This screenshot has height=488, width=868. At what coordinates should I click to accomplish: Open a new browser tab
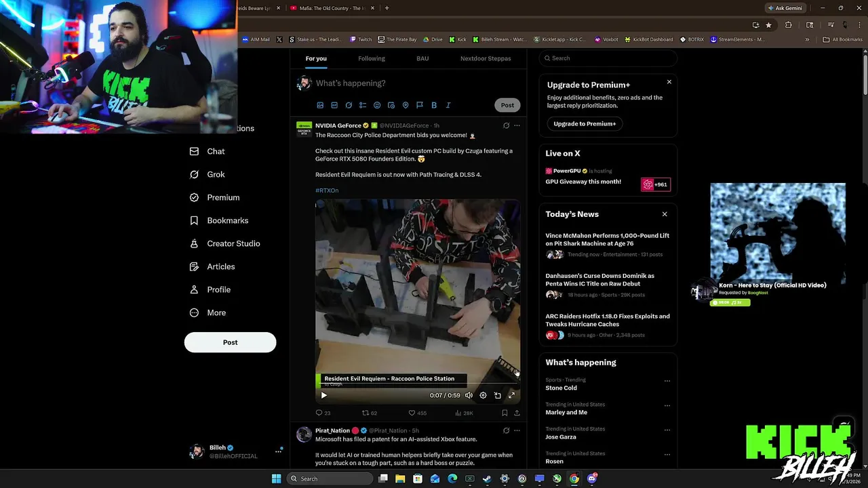(387, 8)
